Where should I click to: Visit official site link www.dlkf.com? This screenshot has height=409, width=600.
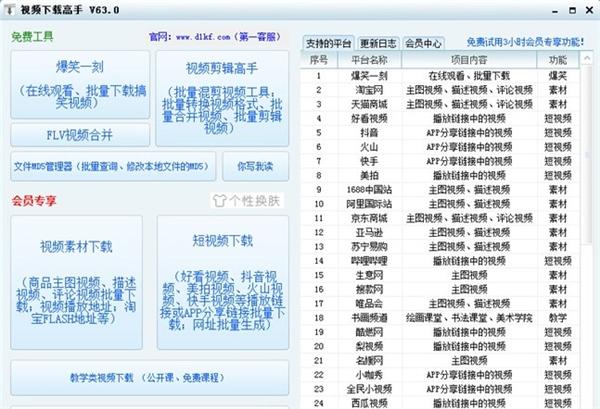click(203, 37)
